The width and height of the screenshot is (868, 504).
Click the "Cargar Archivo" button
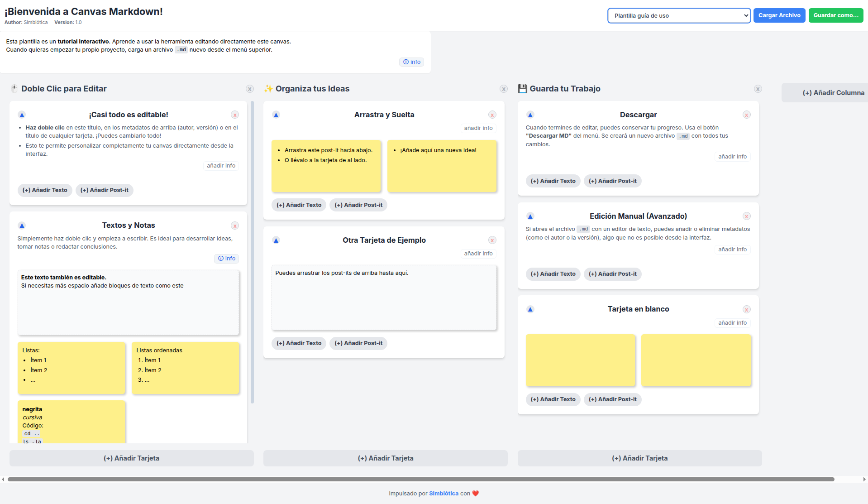point(779,15)
